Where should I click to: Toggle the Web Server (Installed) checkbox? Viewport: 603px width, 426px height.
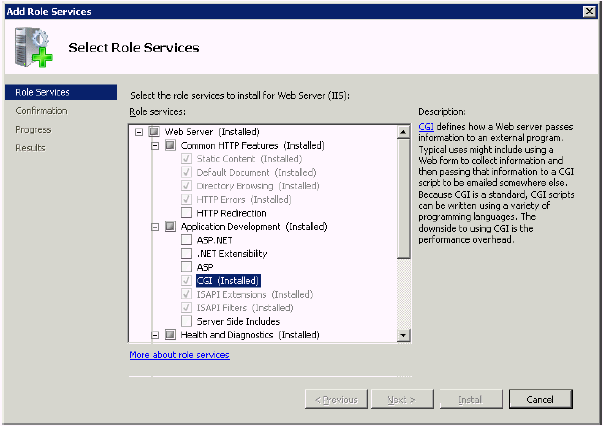click(154, 132)
